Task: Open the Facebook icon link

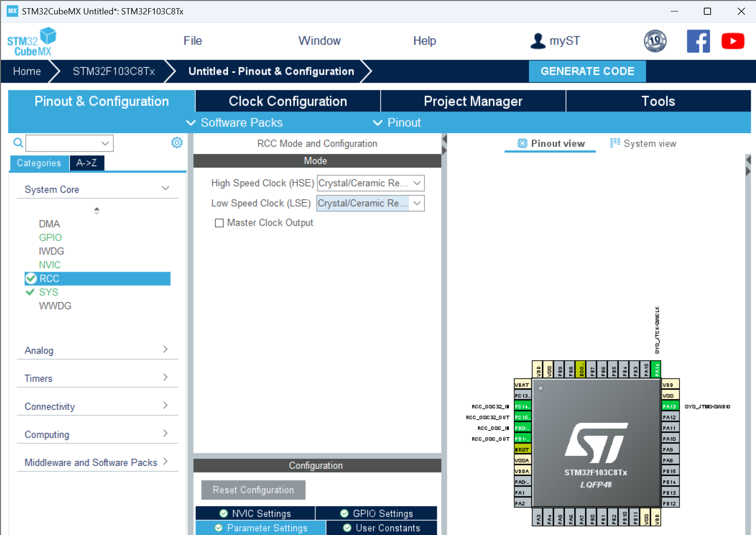Action: tap(698, 41)
